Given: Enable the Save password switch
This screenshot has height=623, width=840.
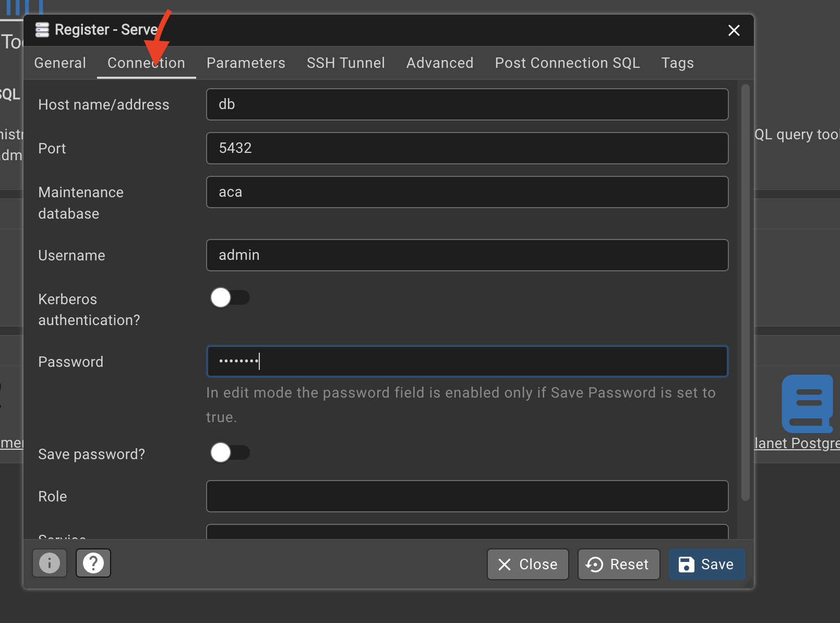Looking at the screenshot, I should (x=230, y=452).
